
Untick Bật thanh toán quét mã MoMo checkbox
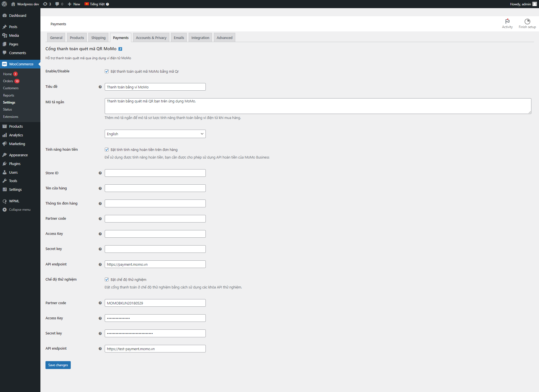pos(107,71)
